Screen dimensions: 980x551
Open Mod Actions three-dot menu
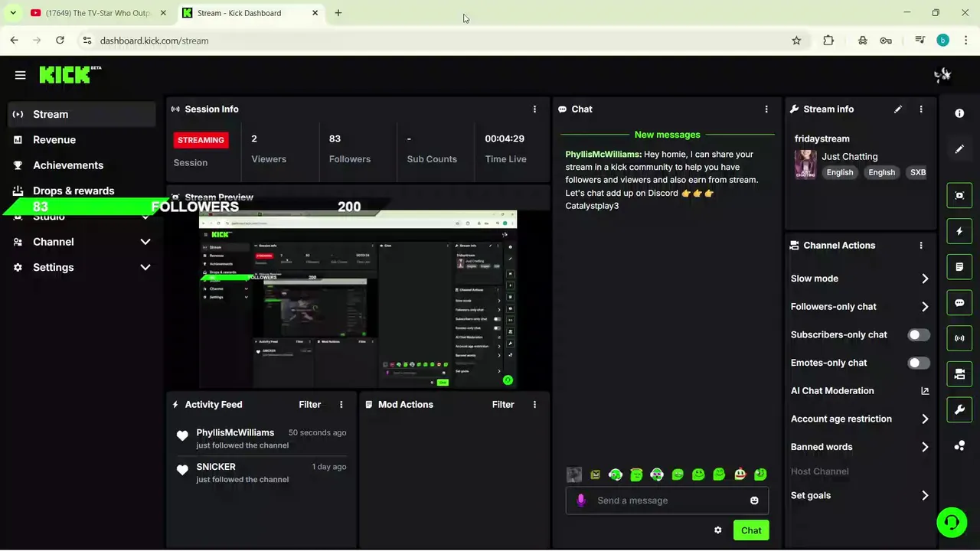534,405
